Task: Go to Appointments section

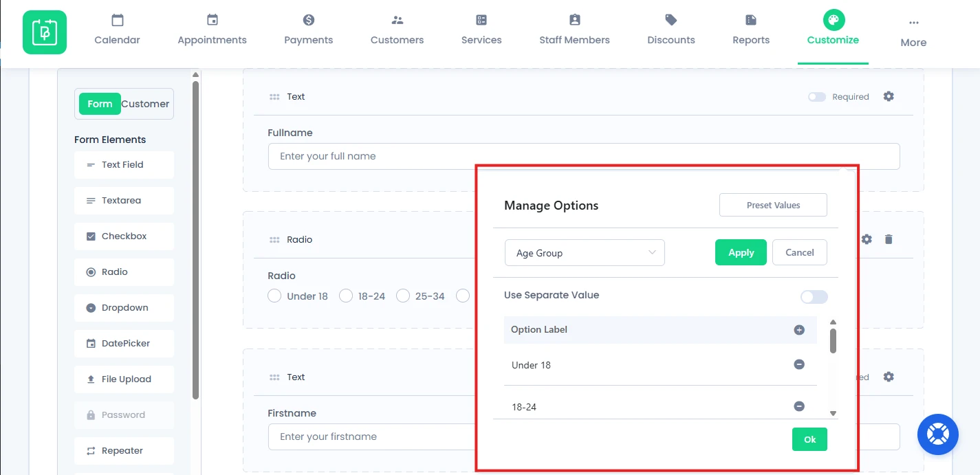Action: [x=212, y=30]
